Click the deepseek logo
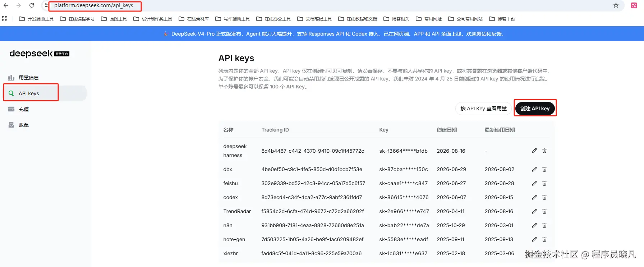The image size is (644, 267). (x=39, y=54)
